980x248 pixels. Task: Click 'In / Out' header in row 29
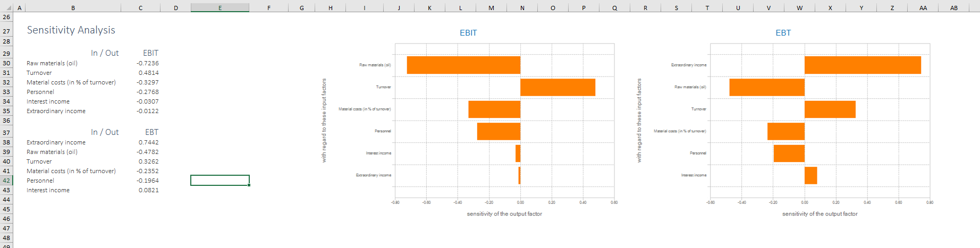tap(105, 53)
